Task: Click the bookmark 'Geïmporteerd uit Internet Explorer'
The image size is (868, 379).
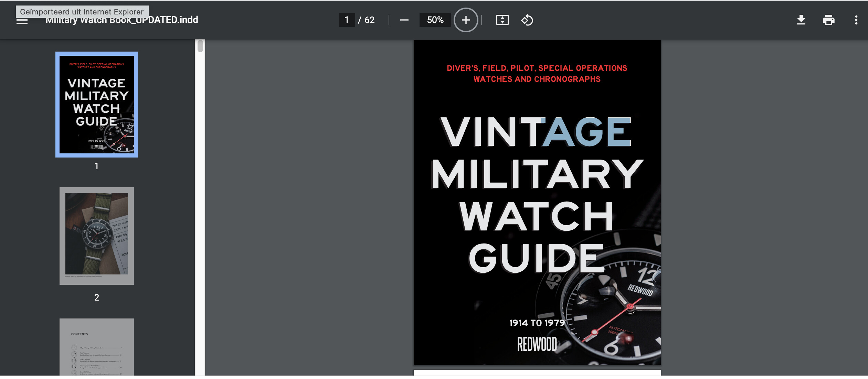Action: pos(82,11)
